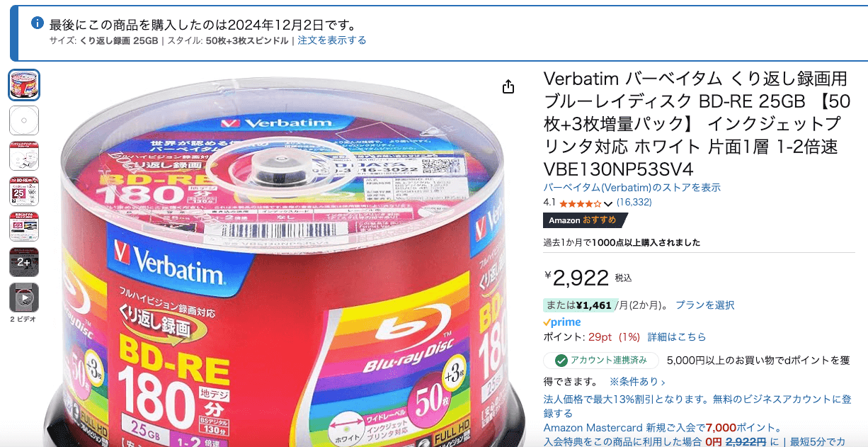Open the 2+ more images thumbnail

tap(24, 262)
